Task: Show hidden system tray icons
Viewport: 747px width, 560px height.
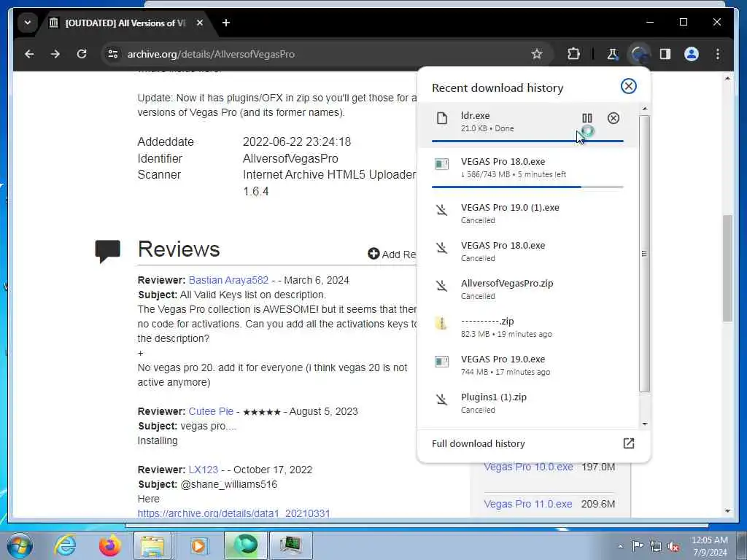Action: click(x=620, y=546)
